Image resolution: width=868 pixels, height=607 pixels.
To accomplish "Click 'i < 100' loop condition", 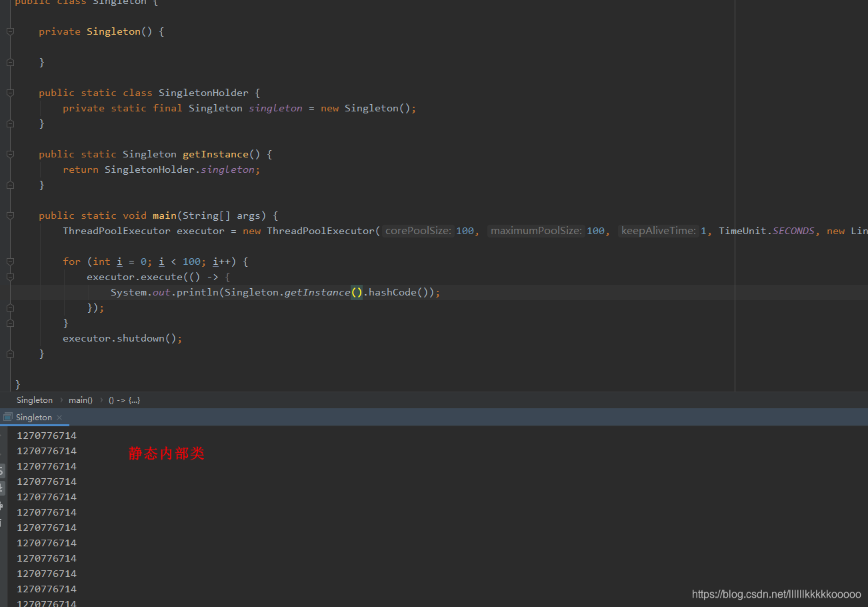I will (179, 261).
